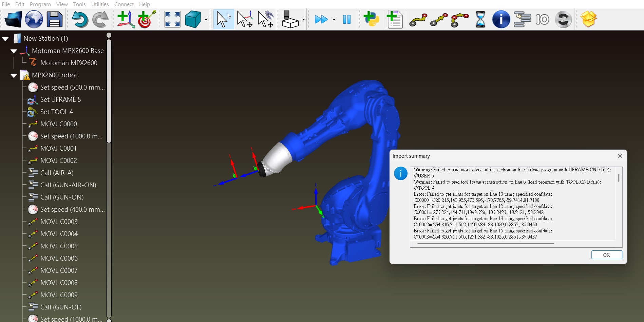Add a set IO instruction
Image resolution: width=644 pixels, height=322 pixels.
click(x=543, y=19)
